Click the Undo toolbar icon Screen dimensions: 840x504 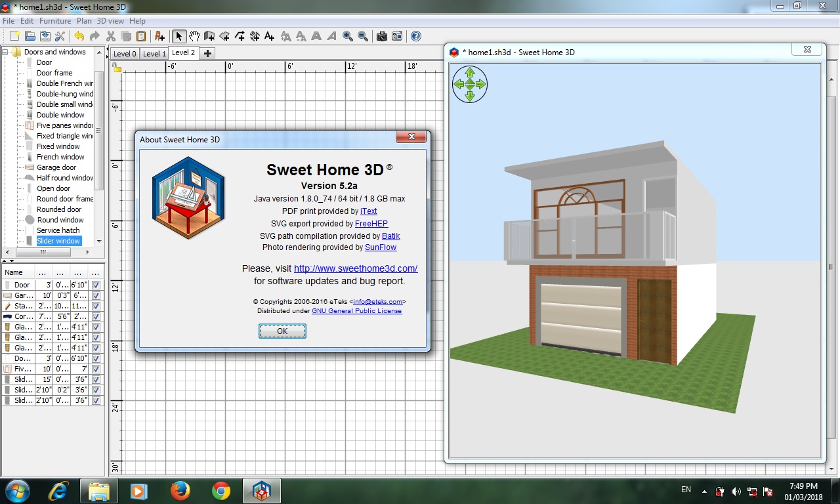[x=79, y=37]
